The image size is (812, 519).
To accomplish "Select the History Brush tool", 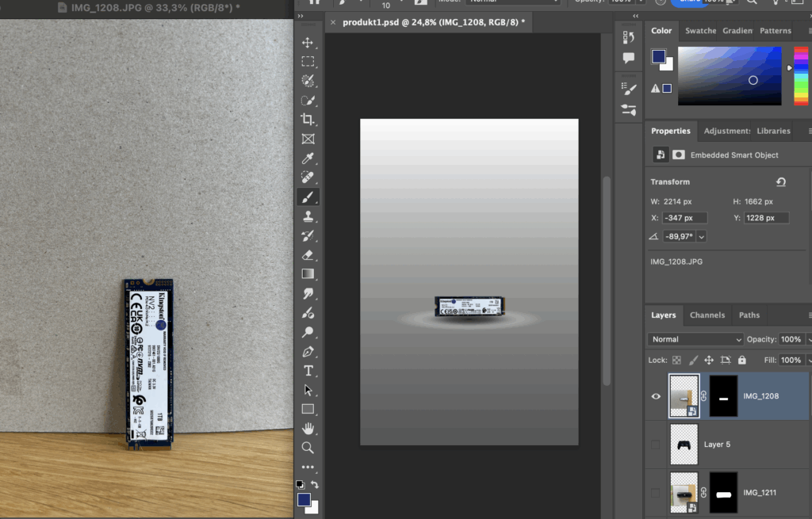I will tap(308, 236).
